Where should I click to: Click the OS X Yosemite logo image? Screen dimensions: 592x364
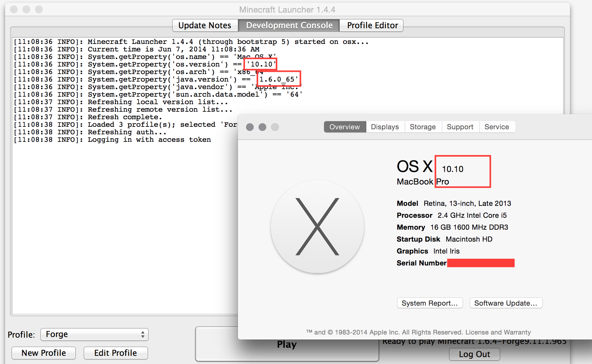pyautogui.click(x=317, y=227)
